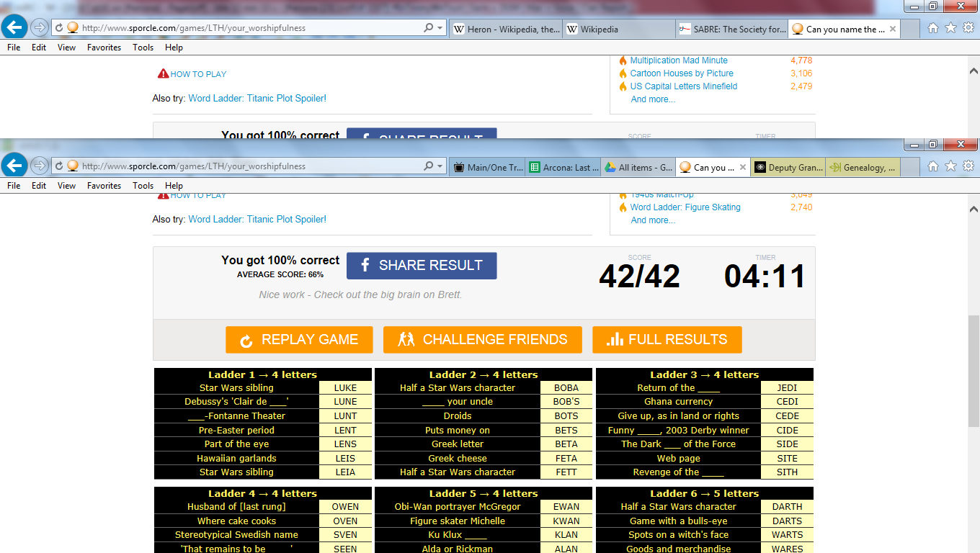Open the Home icon of the front window
The height and width of the screenshot is (553, 980).
932,166
